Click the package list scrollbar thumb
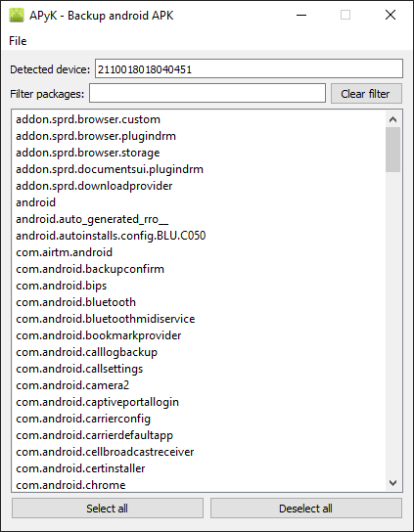Image resolution: width=414 pixels, height=532 pixels. coord(392,150)
